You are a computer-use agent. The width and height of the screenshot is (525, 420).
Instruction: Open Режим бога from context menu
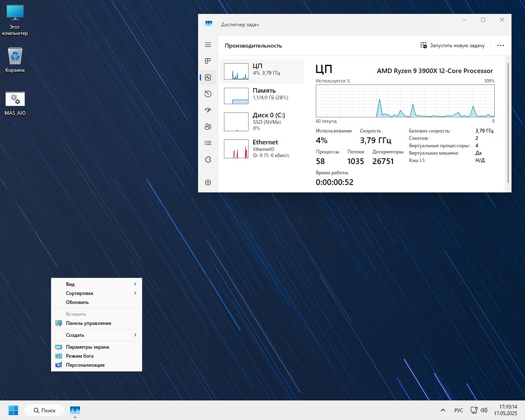coord(96,356)
